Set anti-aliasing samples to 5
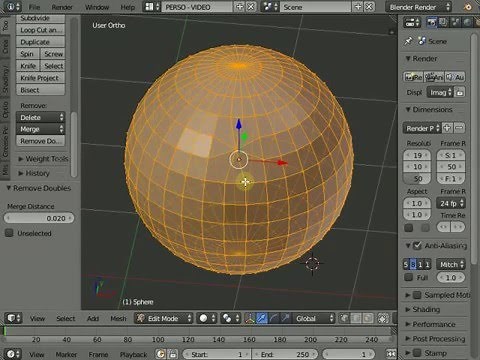The height and width of the screenshot is (360, 480). coord(406,265)
